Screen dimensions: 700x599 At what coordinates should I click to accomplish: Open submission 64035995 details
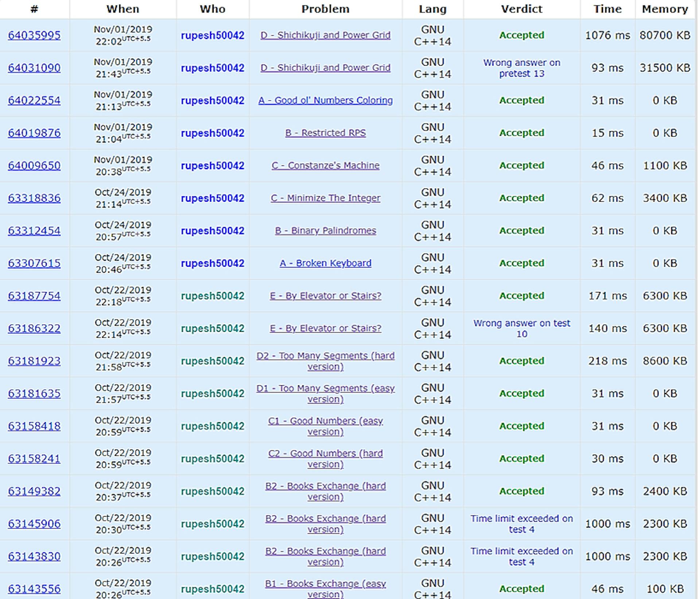coord(35,35)
